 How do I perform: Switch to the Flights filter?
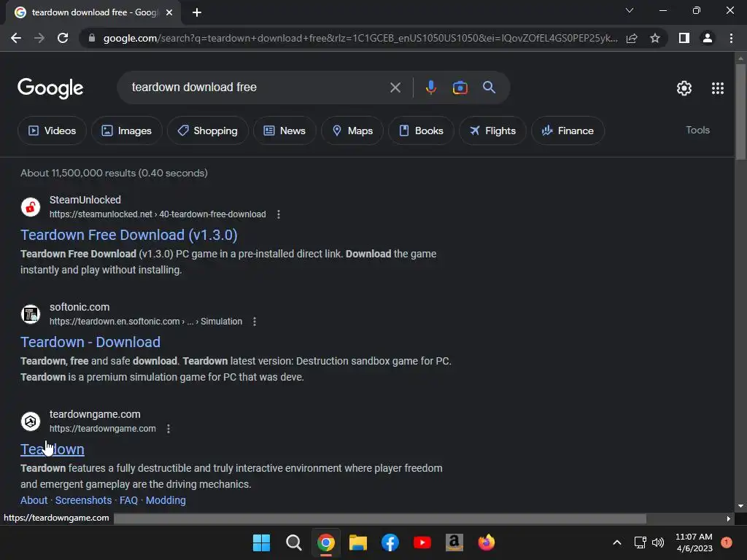click(492, 131)
